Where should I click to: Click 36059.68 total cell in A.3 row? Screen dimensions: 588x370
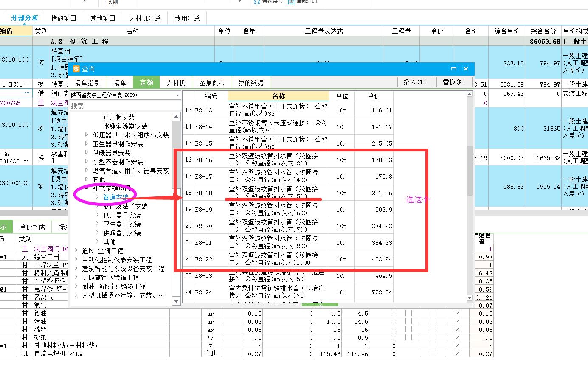[x=543, y=42]
